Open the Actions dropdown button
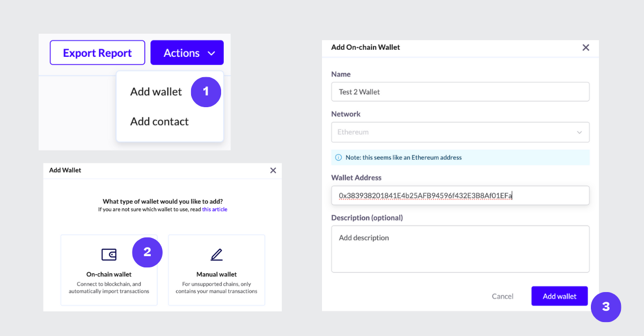 [x=187, y=53]
